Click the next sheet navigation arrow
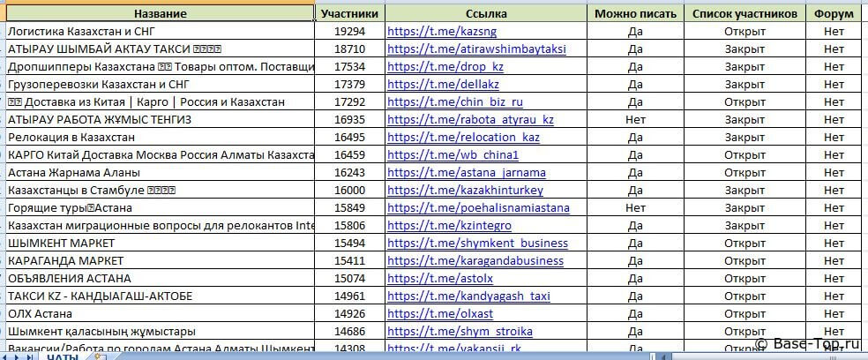 click(x=19, y=356)
